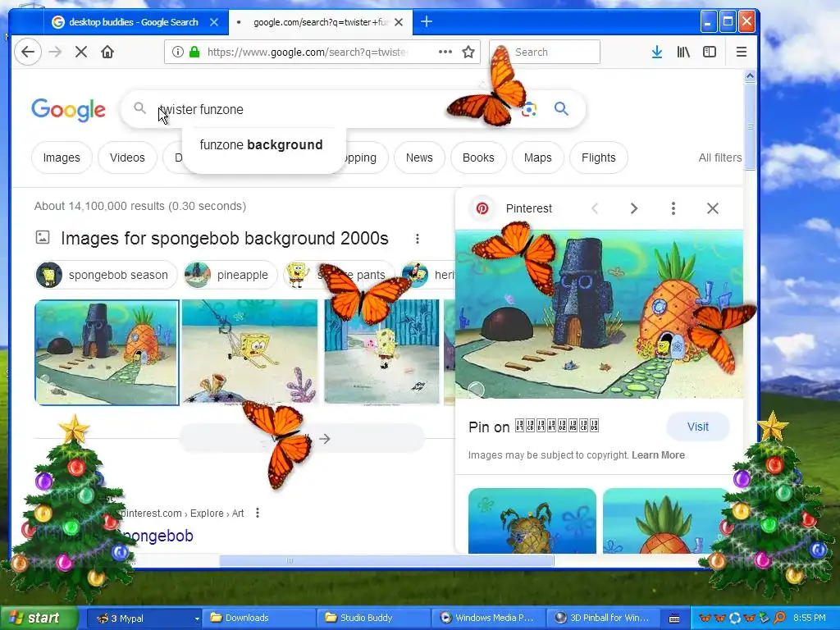This screenshot has width=840, height=630.
Task: Open the three-dot menu in the Pinterest panel
Action: point(673,208)
